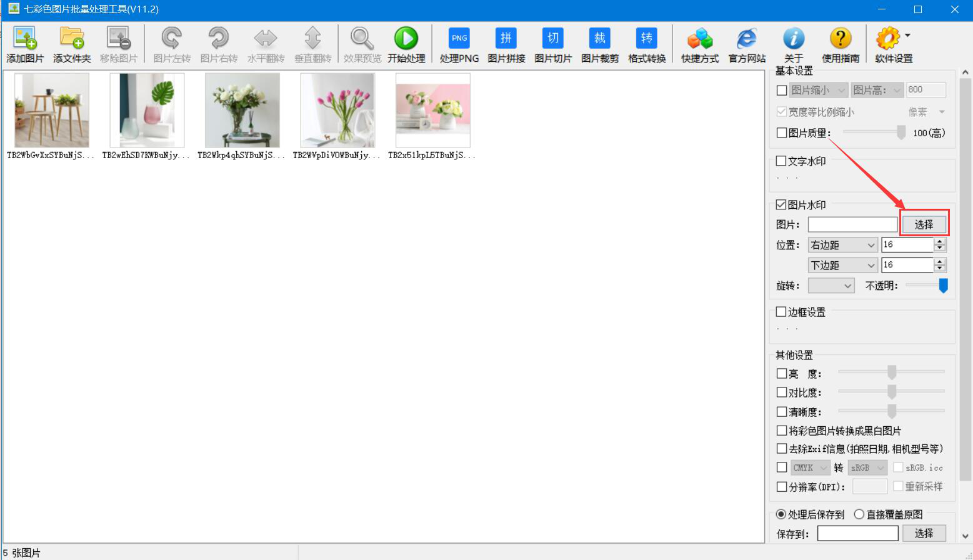Click the 移除图片 (remove image) icon
973x560 pixels.
coord(119,44)
